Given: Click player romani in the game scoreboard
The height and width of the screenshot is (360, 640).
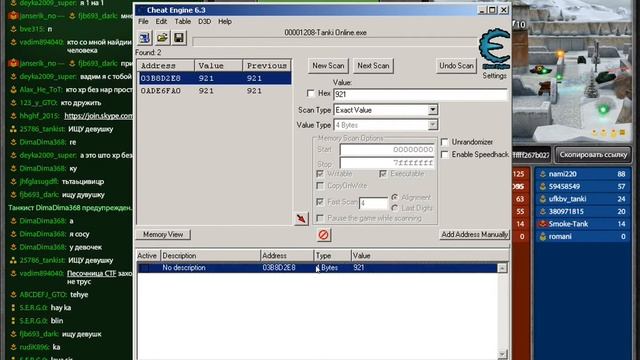Looking at the screenshot, I should point(582,237).
